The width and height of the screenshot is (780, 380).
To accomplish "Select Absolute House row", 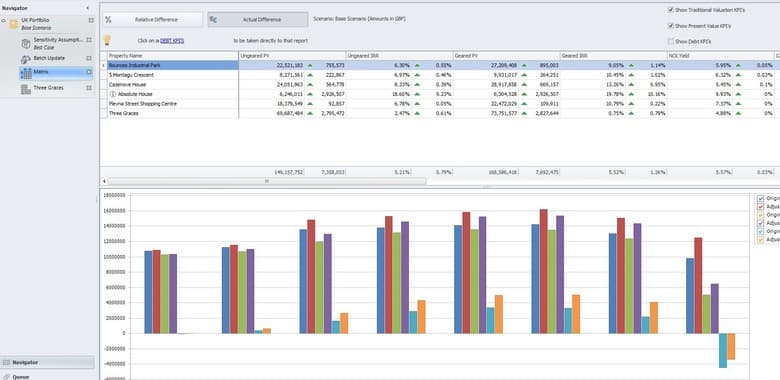I will pyautogui.click(x=440, y=94).
